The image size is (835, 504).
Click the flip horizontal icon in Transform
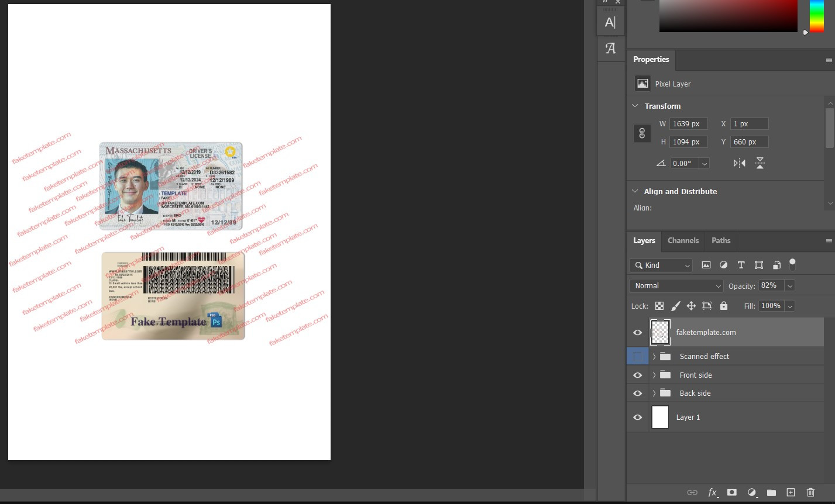point(739,163)
